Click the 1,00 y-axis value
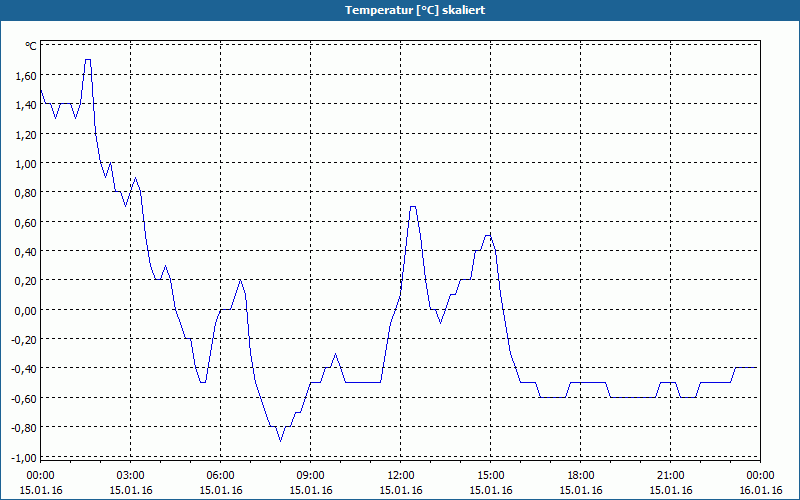The image size is (800, 500). point(27,163)
